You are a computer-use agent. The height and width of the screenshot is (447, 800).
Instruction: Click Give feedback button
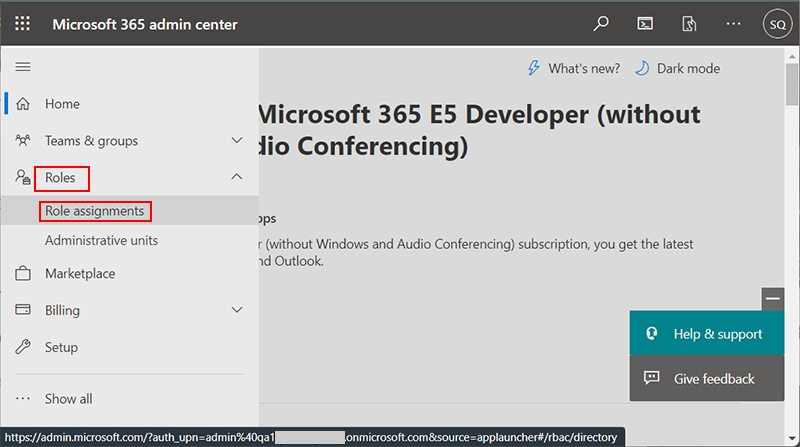click(707, 378)
